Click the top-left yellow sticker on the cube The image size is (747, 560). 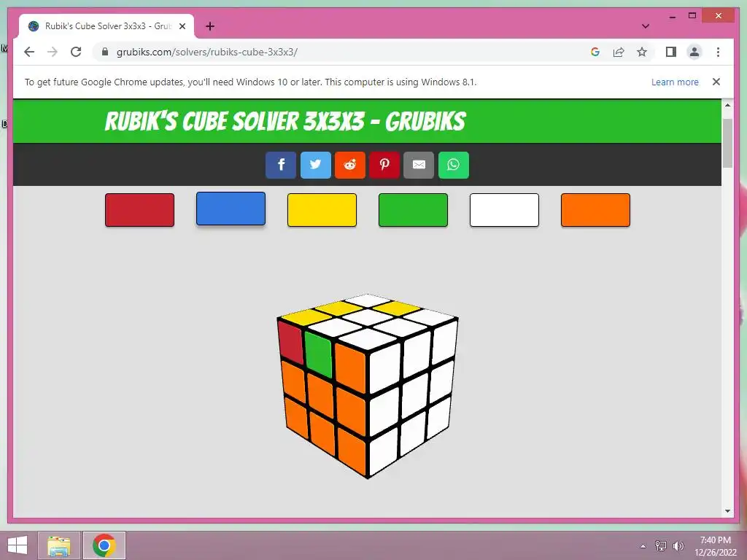306,317
